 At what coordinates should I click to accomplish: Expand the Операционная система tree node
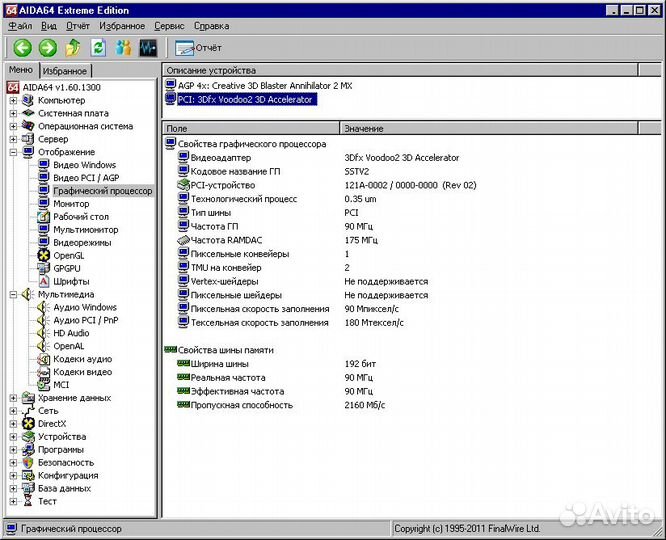[13, 126]
